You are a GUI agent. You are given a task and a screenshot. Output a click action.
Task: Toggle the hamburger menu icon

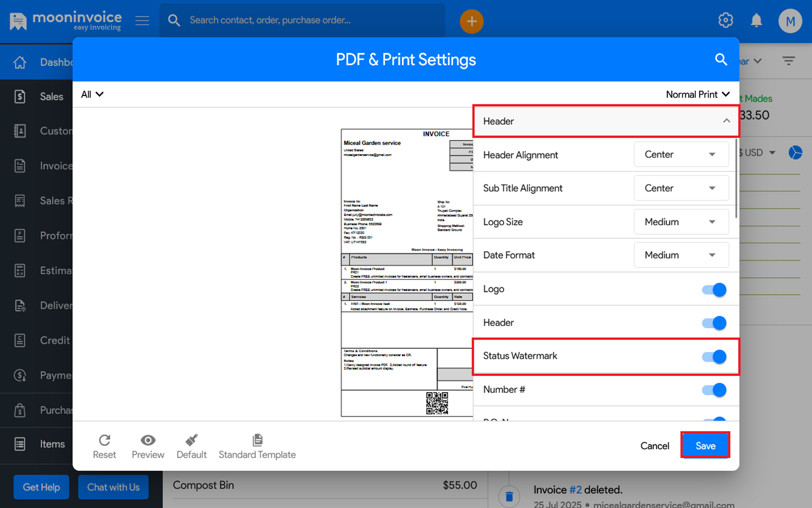point(142,21)
